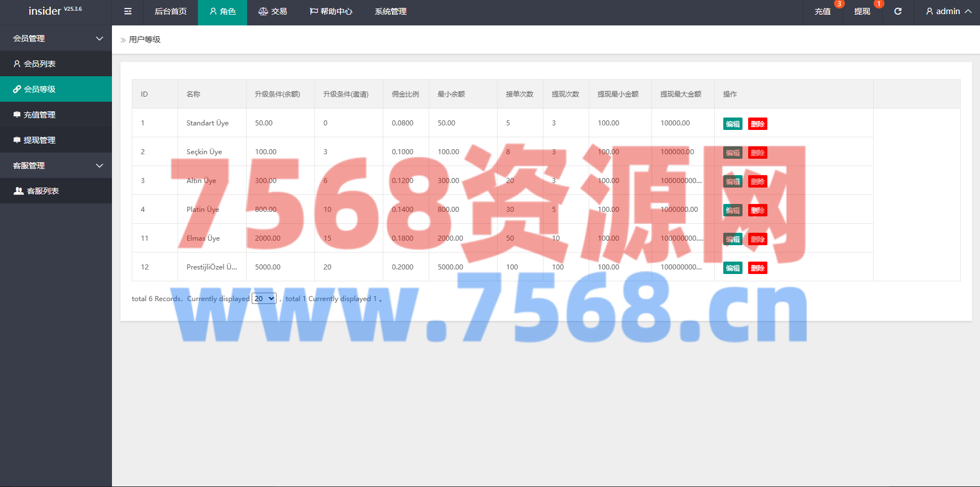Click the refresh icon in top bar
This screenshot has height=487, width=980.
pyautogui.click(x=897, y=11)
